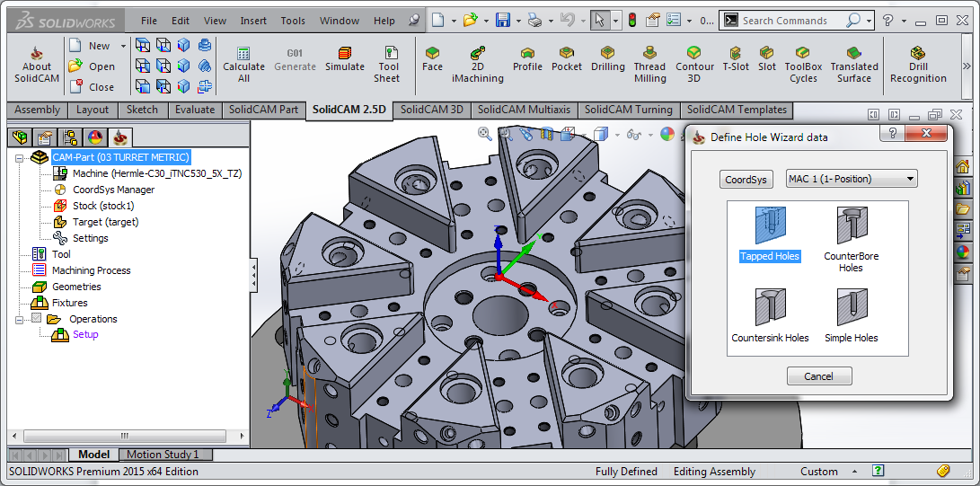Collapse the CAM-Part tree node
Screen dimensions: 980x486
(x=19, y=157)
